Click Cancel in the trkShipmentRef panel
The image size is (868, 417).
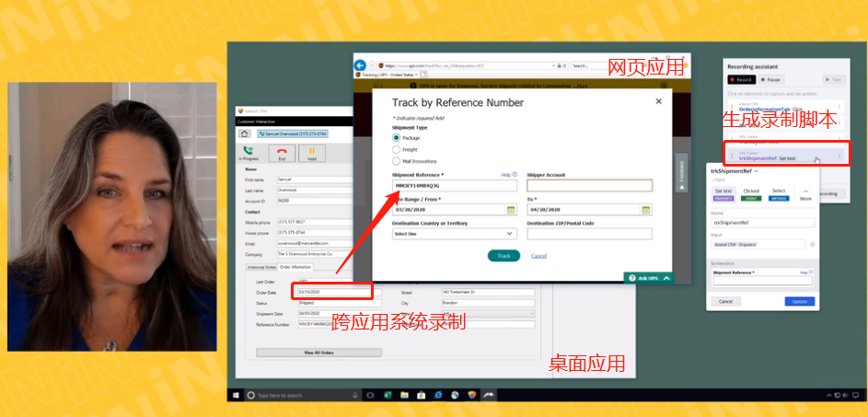click(x=725, y=301)
